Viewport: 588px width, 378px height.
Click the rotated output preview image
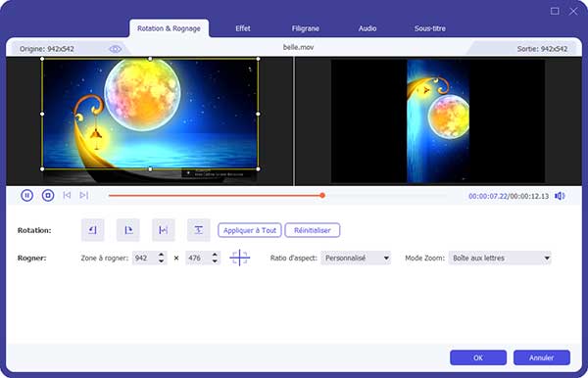[x=438, y=121]
